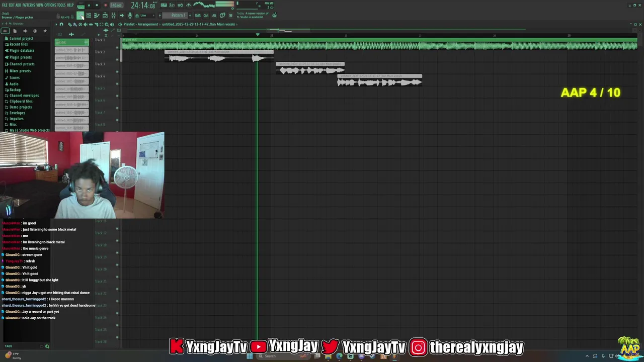The image size is (644, 362).
Task: Select playlist Playback speaker tool
Action: click(x=112, y=24)
